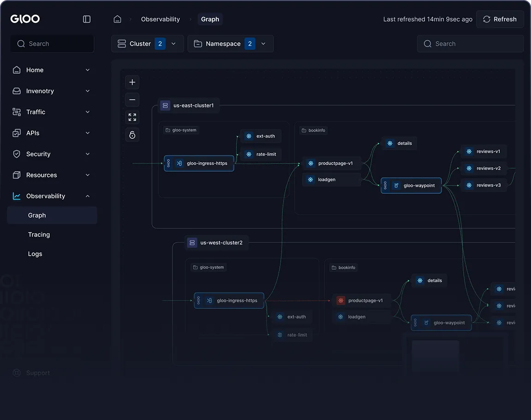Select the reviews-v2 node

[484, 169]
